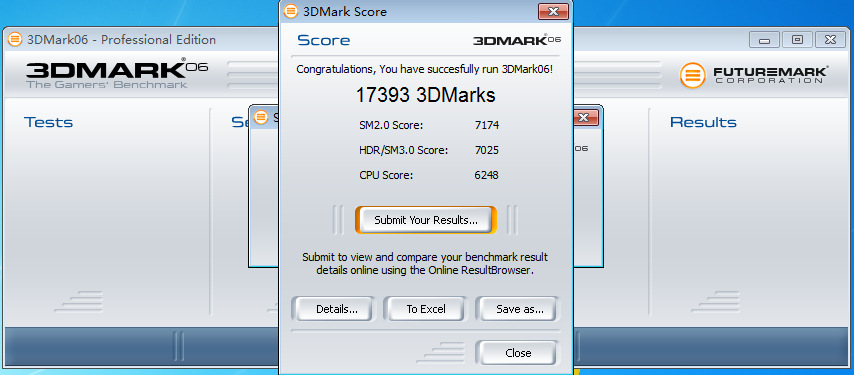The image size is (854, 375).
Task: Export the results with To Excel
Action: tap(425, 309)
